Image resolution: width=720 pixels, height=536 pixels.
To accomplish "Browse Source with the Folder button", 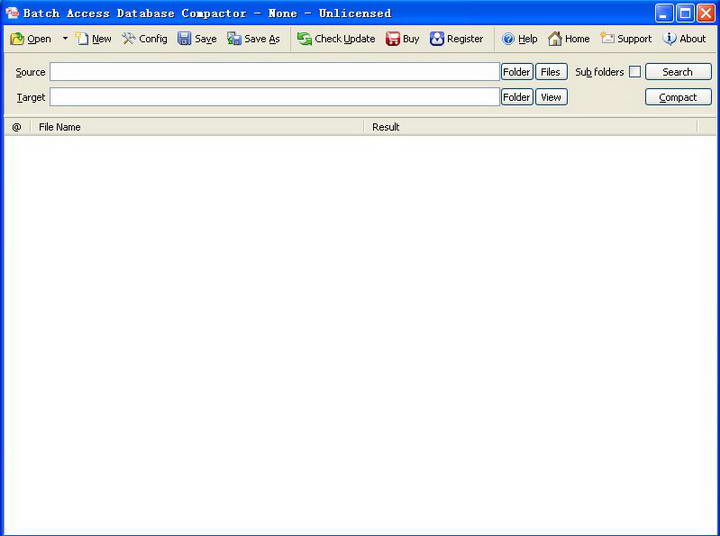I will (517, 72).
